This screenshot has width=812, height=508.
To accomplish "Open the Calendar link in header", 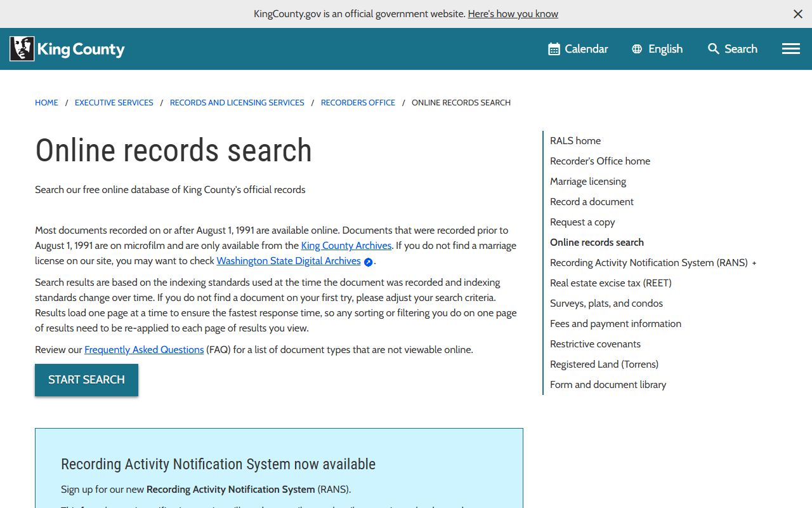I will click(x=578, y=49).
